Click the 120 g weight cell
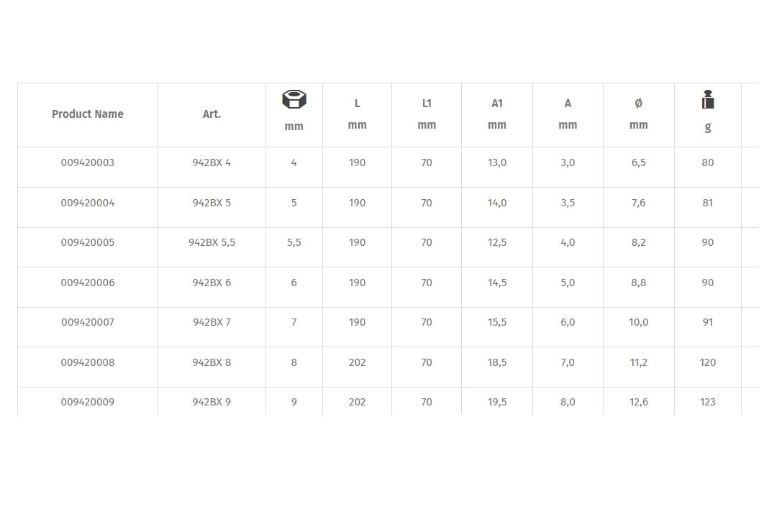The width and height of the screenshot is (764, 532). [708, 363]
